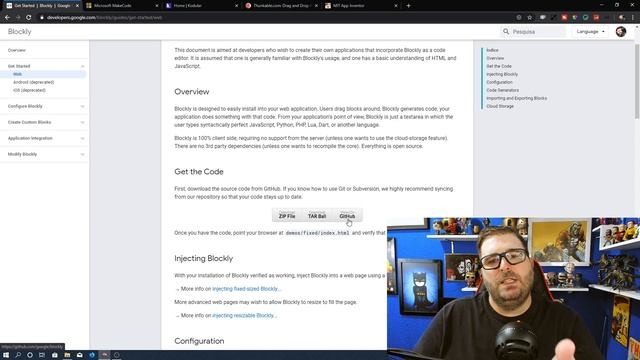This screenshot has width=640, height=360.
Task: Open the Language dropdown
Action: click(591, 31)
